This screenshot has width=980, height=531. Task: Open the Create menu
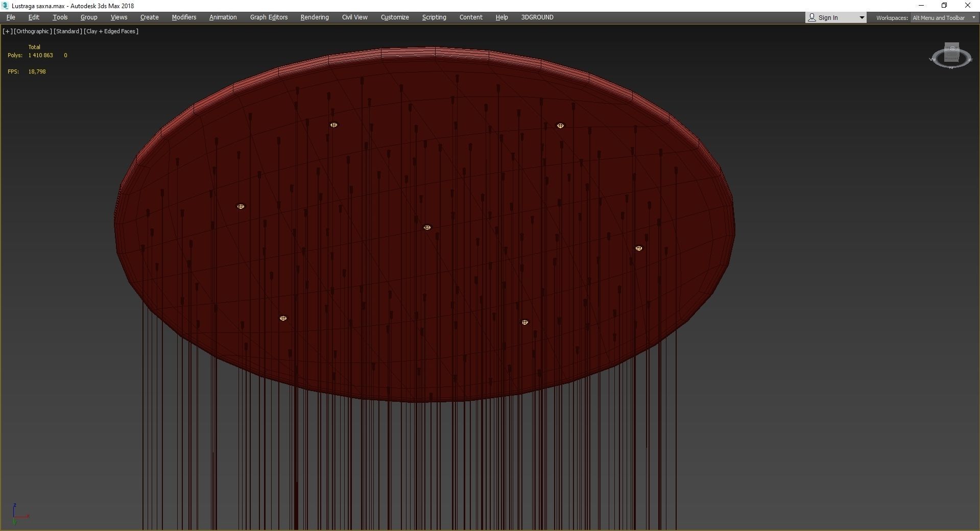(150, 17)
